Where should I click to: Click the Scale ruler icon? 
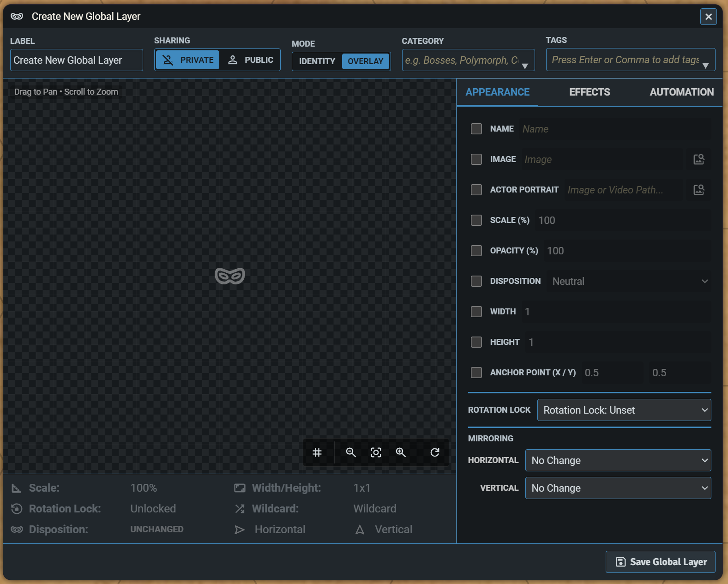click(x=17, y=488)
